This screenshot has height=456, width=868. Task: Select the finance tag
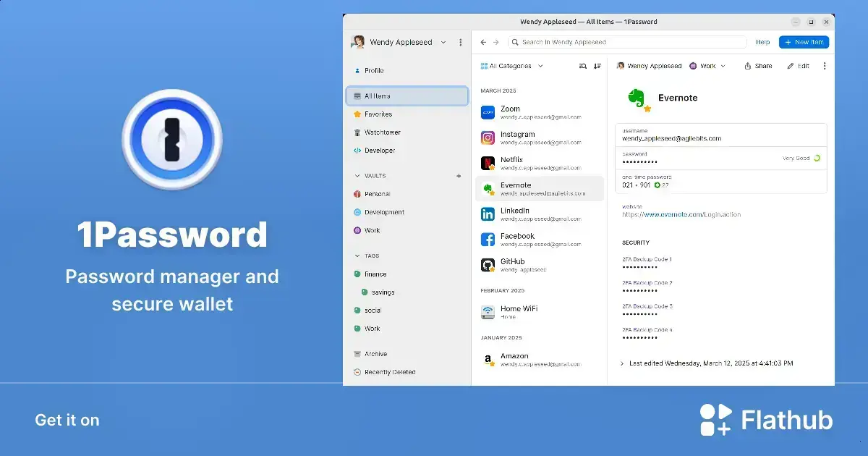(x=407, y=274)
